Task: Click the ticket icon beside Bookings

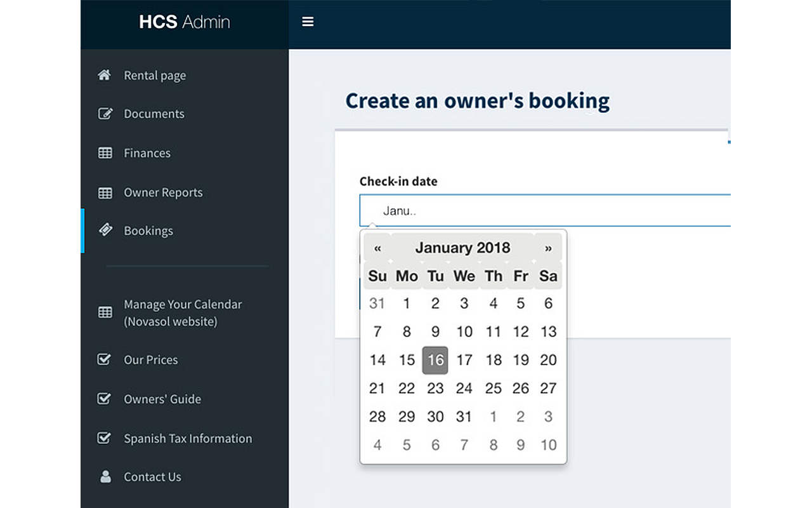Action: pyautogui.click(x=105, y=231)
